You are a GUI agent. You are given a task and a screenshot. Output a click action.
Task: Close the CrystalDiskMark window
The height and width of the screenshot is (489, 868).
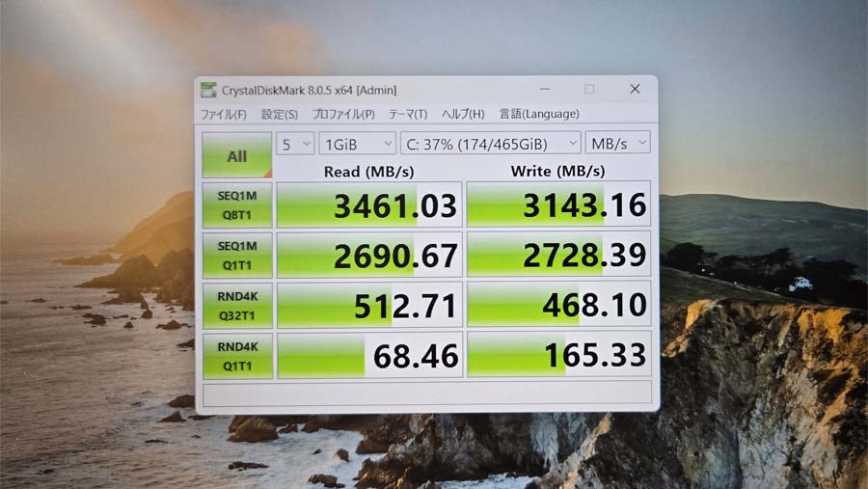[x=635, y=89]
